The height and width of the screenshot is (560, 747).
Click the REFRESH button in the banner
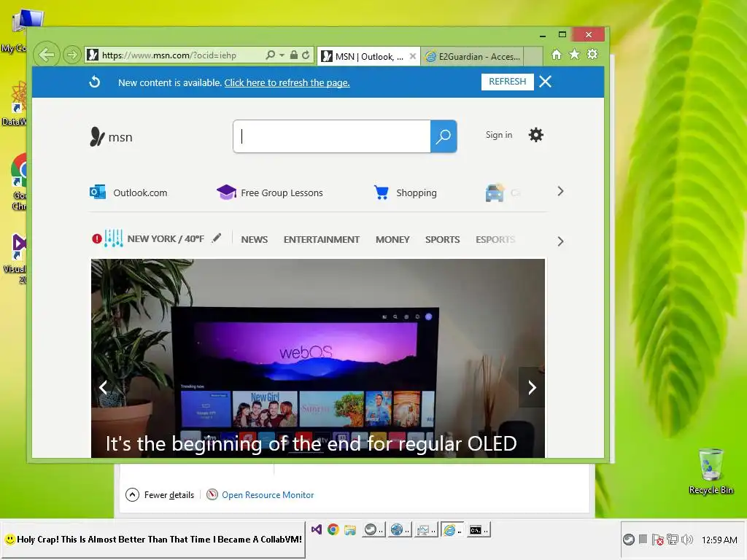(x=508, y=82)
